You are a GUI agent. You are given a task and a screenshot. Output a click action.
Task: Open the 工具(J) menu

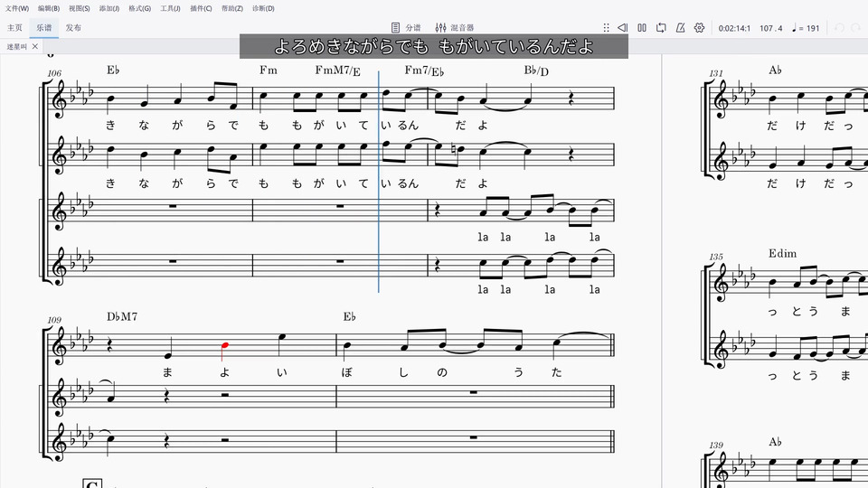pos(170,8)
